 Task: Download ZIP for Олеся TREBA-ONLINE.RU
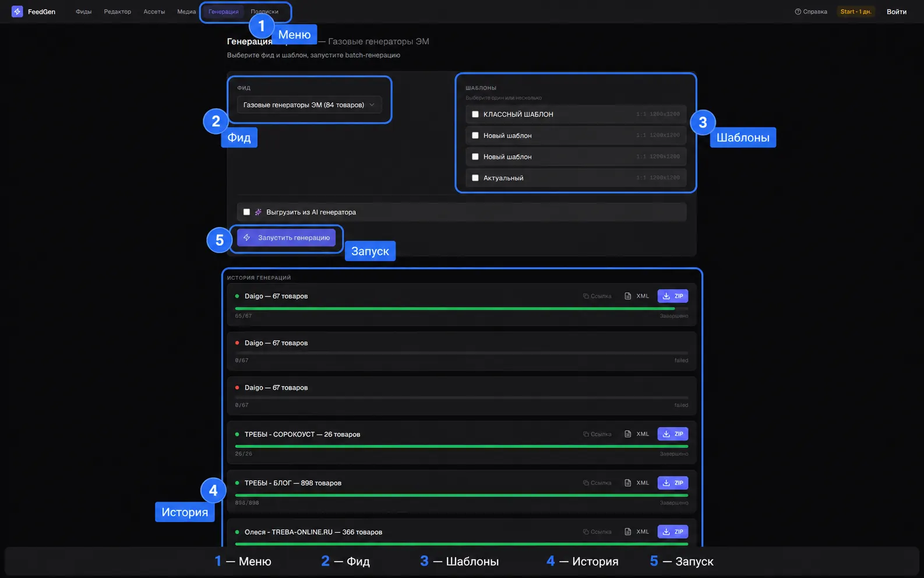[673, 532]
